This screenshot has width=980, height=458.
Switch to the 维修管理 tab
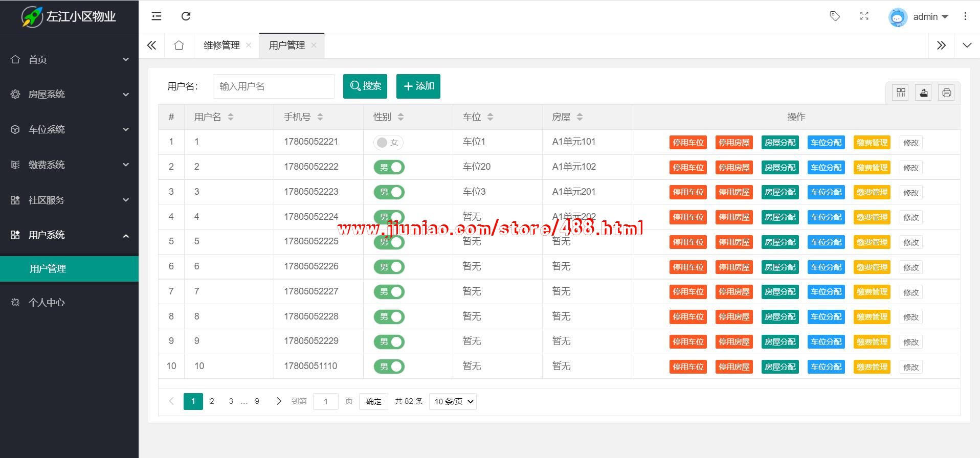pos(221,45)
